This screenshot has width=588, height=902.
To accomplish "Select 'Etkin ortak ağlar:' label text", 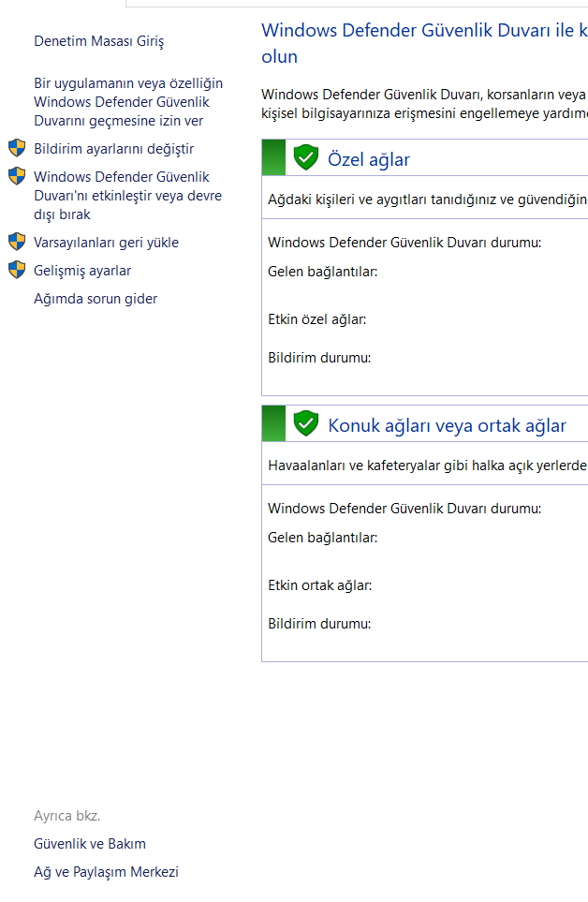I will coord(320,585).
